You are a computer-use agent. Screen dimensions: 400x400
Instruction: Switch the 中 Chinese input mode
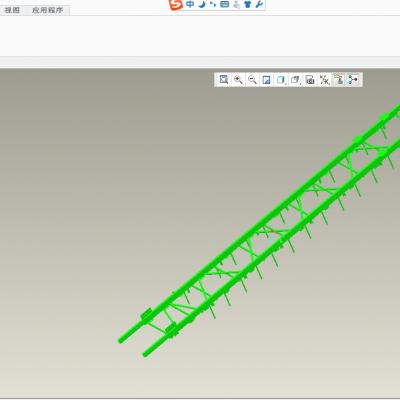(190, 4)
